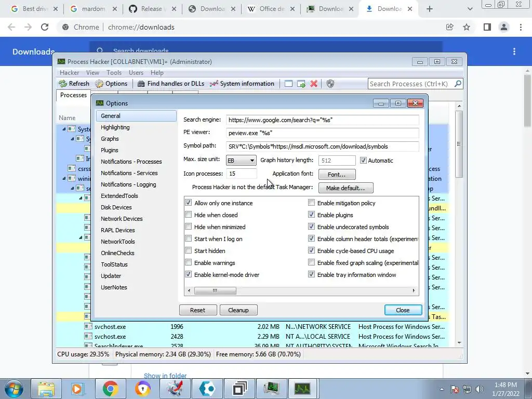The width and height of the screenshot is (532, 399).
Task: Click the Make default... button
Action: click(x=345, y=188)
